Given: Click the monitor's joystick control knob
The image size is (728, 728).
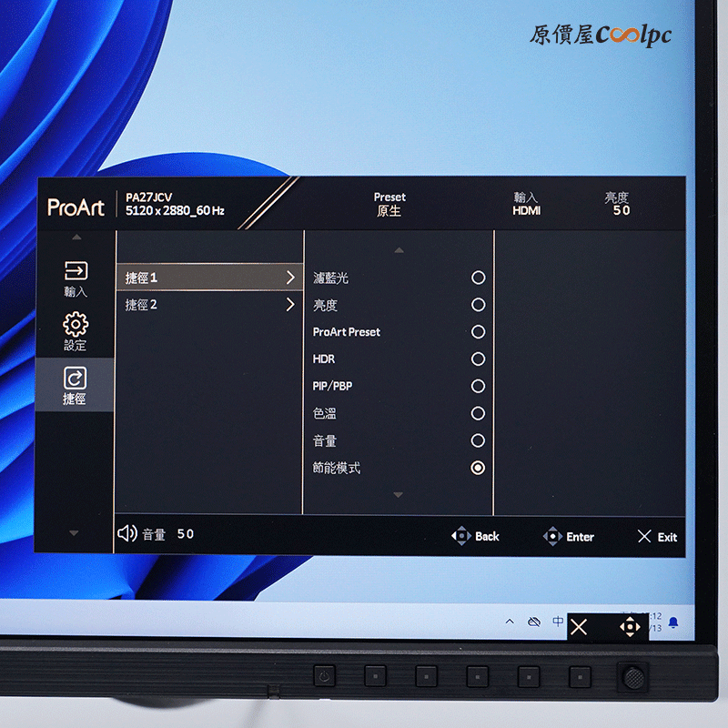Looking at the screenshot, I should point(633,677).
